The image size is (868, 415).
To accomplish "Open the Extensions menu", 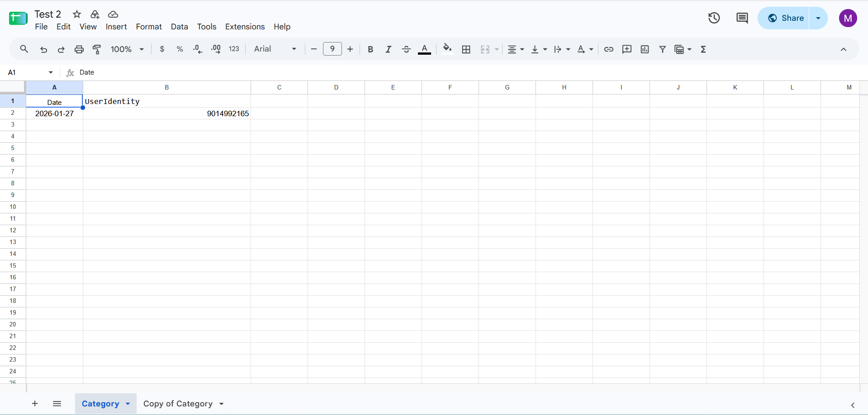I will click(x=245, y=27).
